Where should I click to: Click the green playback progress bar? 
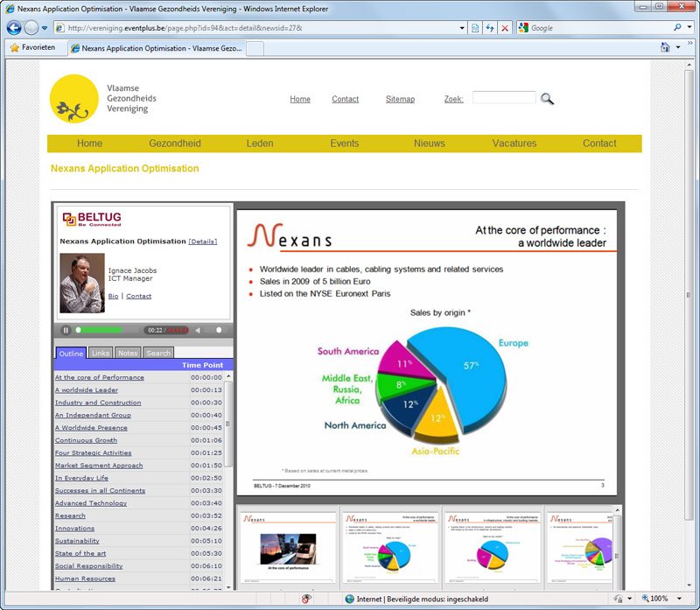(100, 330)
